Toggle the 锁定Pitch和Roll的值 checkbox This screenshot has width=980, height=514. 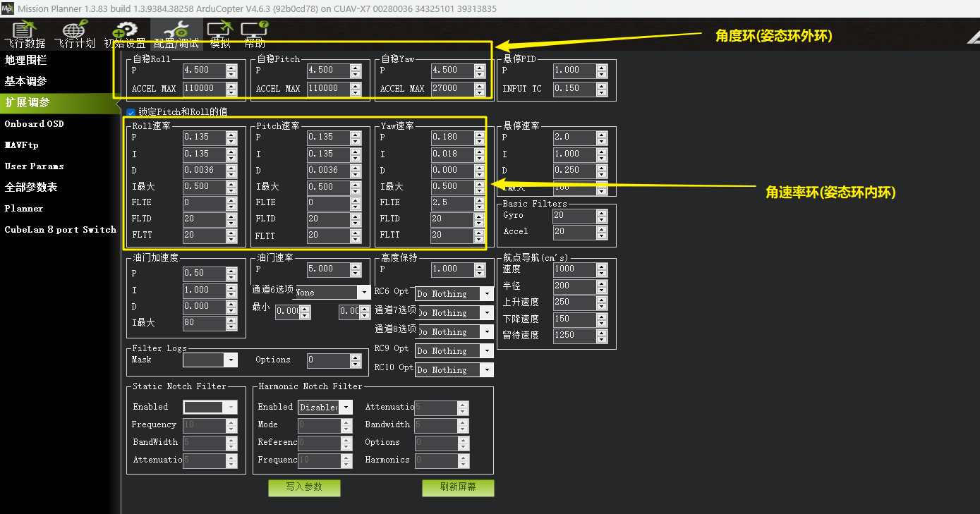[131, 112]
